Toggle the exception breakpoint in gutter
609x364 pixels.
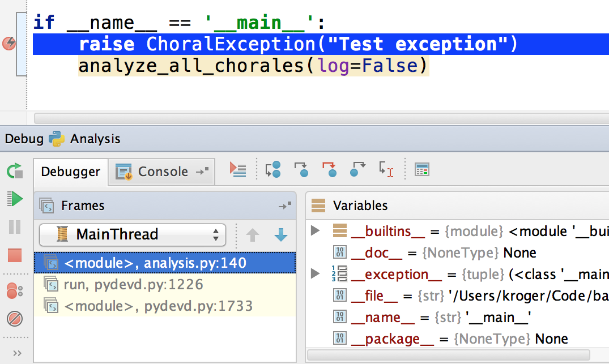tap(10, 44)
